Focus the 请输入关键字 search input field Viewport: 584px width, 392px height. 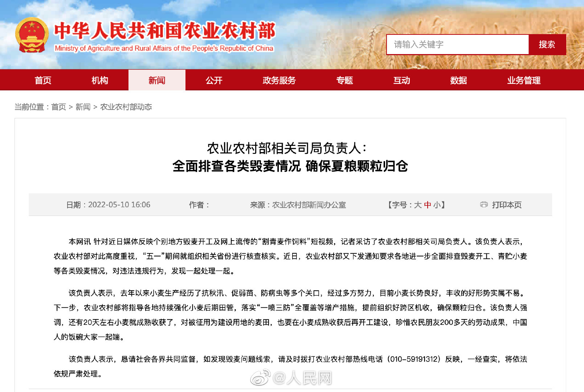(x=457, y=45)
